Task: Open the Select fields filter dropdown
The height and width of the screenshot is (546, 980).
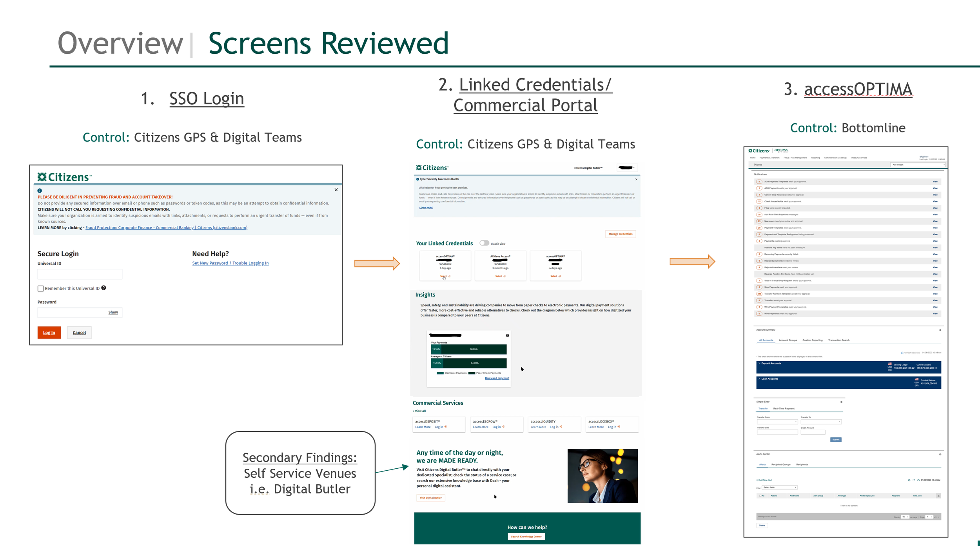Action: coord(780,488)
